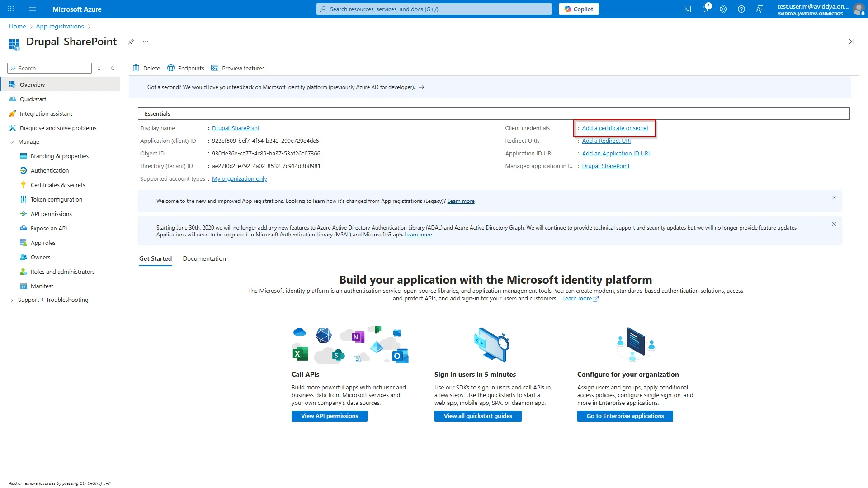Pin Drupal-SharePoint to favorites
The width and height of the screenshot is (868, 488).
coord(131,42)
